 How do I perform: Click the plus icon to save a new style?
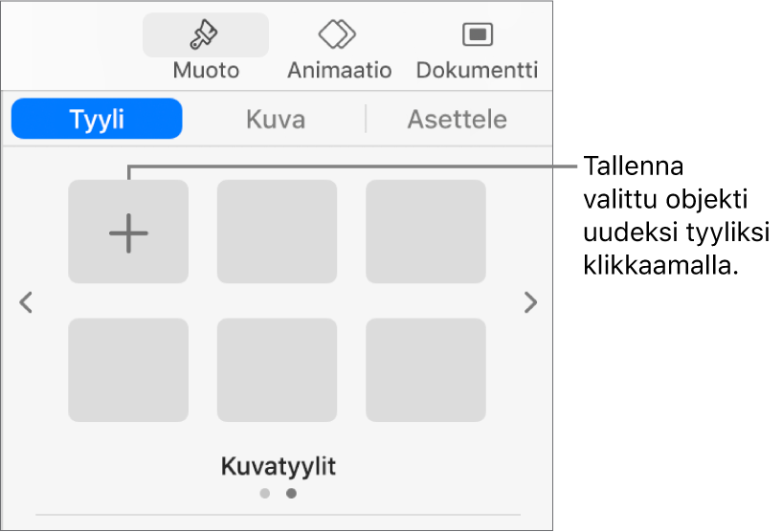point(128,233)
